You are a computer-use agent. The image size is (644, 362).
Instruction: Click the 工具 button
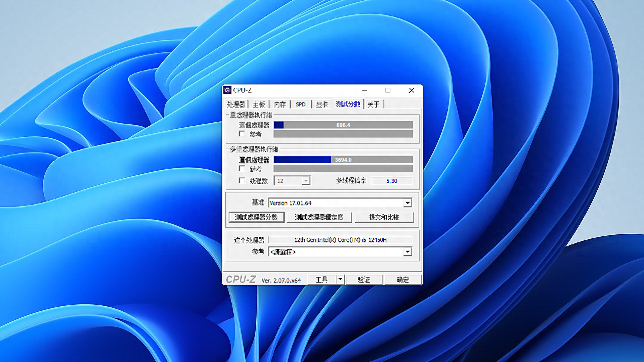(322, 280)
